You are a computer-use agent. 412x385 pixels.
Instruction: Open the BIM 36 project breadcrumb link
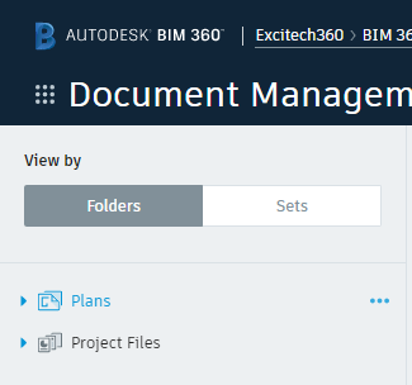tap(387, 35)
